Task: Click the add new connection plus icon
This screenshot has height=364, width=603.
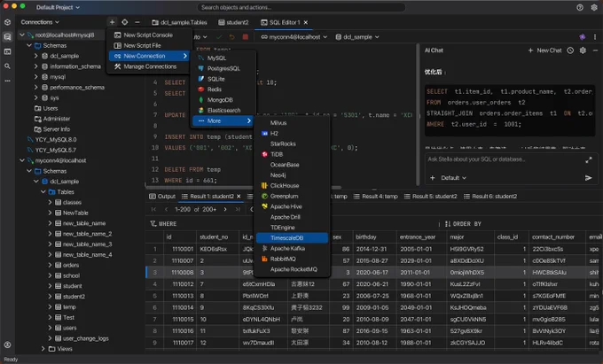Action: coord(113,22)
